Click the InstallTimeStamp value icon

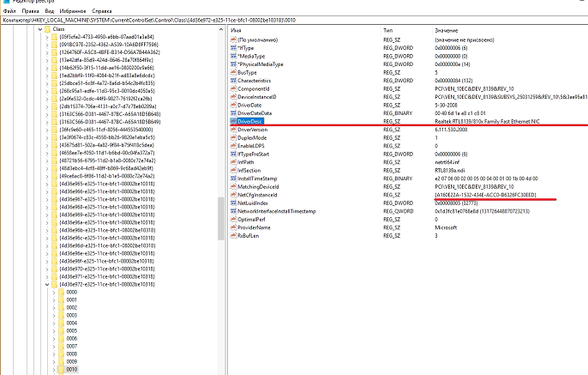(x=232, y=178)
